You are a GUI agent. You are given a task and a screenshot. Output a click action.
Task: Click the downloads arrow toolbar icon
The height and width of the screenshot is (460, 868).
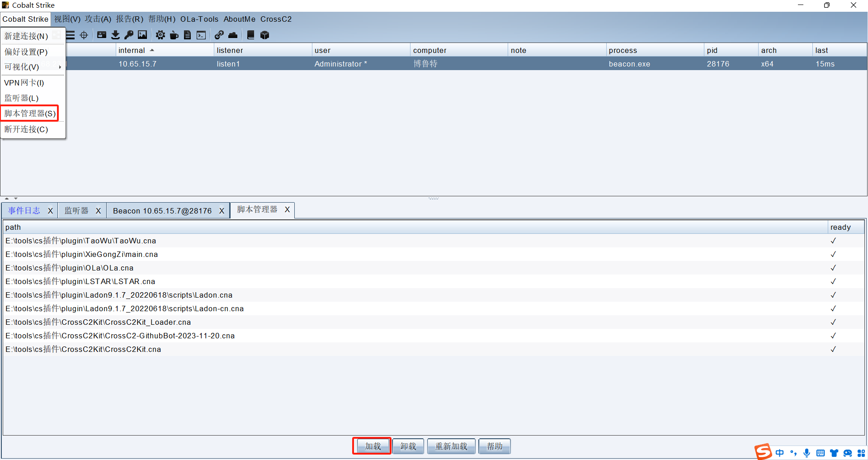[x=115, y=35]
